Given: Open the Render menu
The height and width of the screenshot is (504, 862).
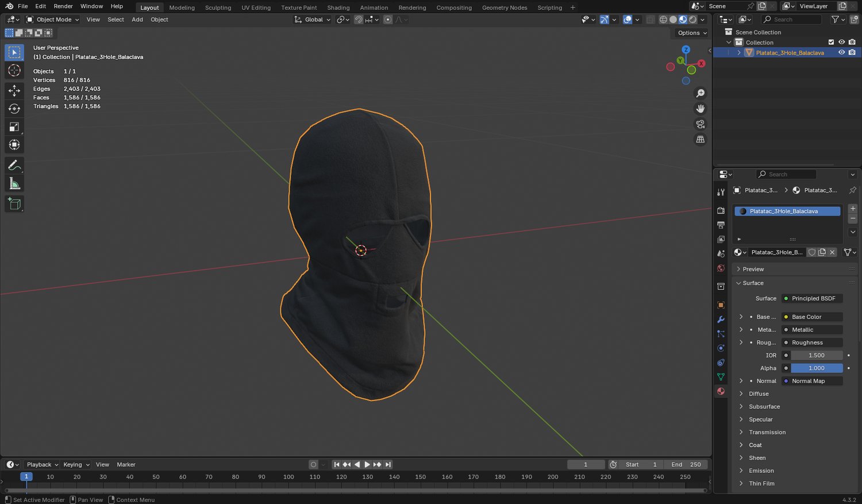Looking at the screenshot, I should (63, 6).
